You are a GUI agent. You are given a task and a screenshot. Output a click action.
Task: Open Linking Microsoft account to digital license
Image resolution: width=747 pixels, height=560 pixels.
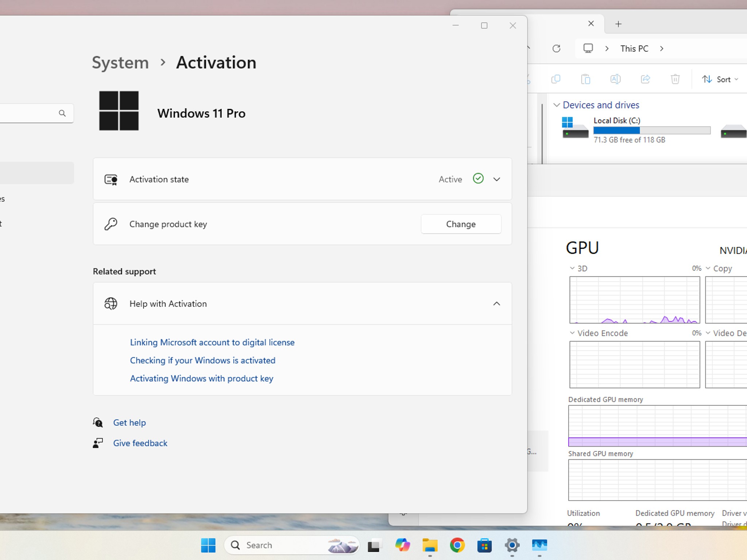(x=212, y=342)
